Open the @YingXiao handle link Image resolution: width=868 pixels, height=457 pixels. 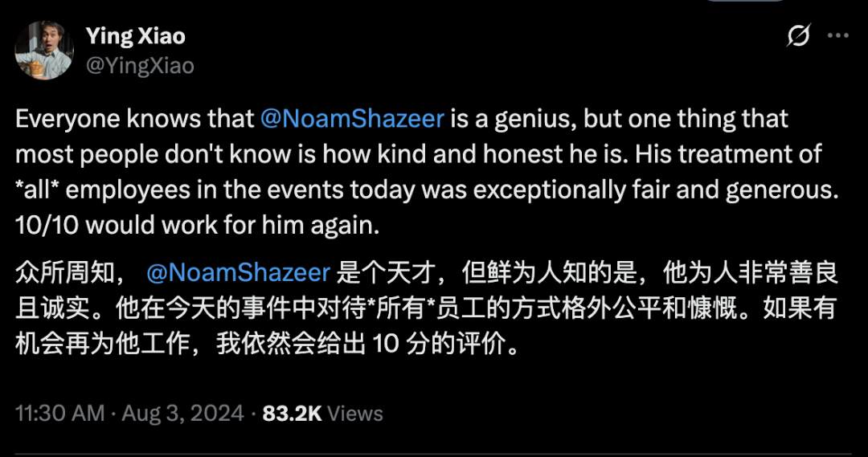[x=140, y=65]
